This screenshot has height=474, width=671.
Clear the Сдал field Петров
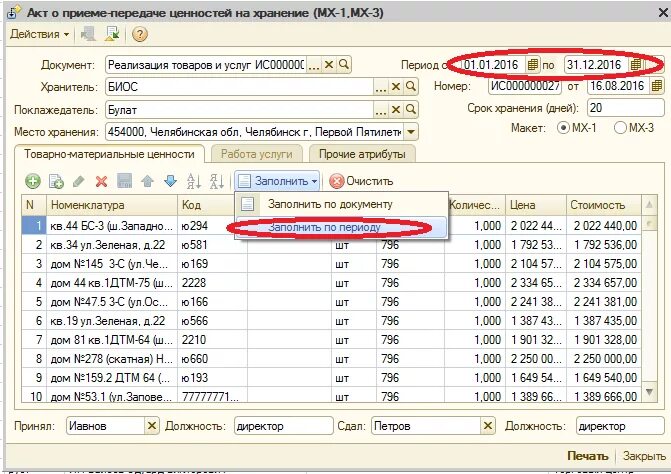487,426
